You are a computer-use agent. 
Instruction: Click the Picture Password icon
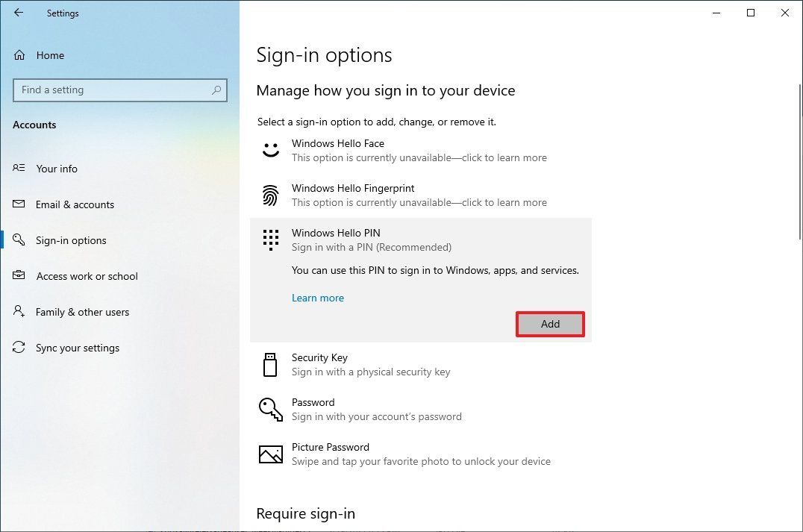(270, 454)
